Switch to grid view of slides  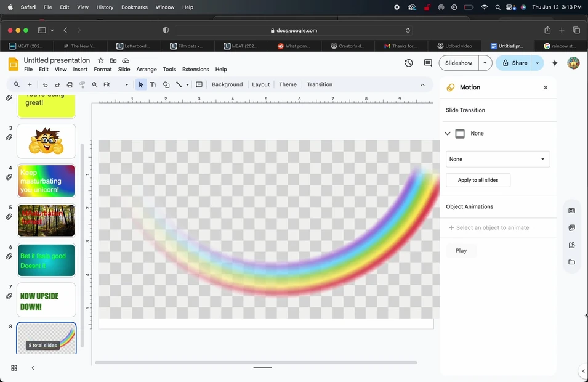[14, 368]
